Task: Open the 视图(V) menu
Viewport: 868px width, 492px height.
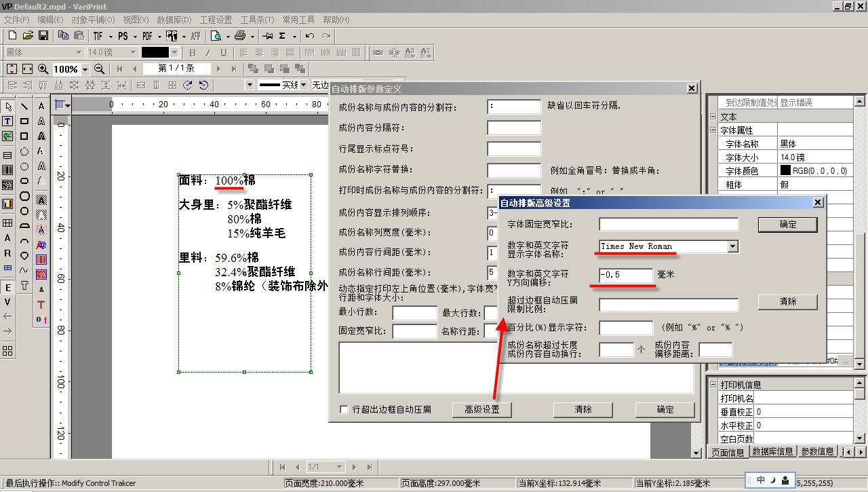Action: tap(136, 20)
